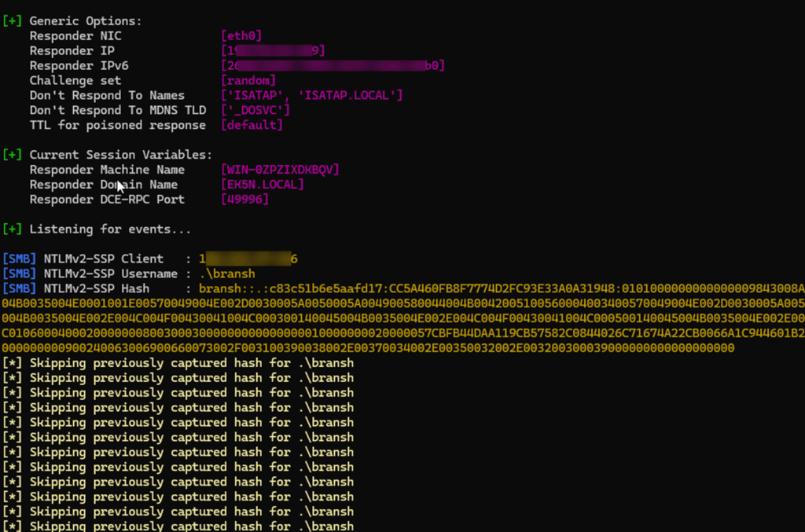Click machine name WIN-0ZPZIXDKBQV
The image size is (805, 532).
[x=281, y=171]
